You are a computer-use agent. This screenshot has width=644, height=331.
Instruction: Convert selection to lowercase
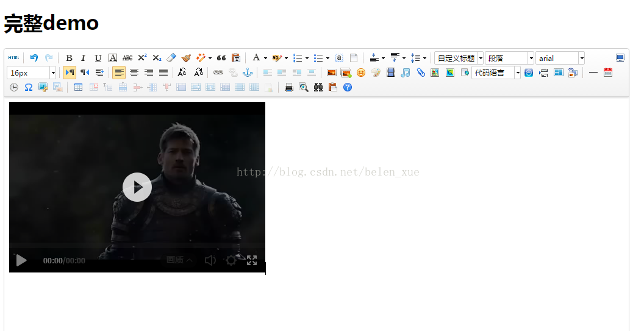198,73
